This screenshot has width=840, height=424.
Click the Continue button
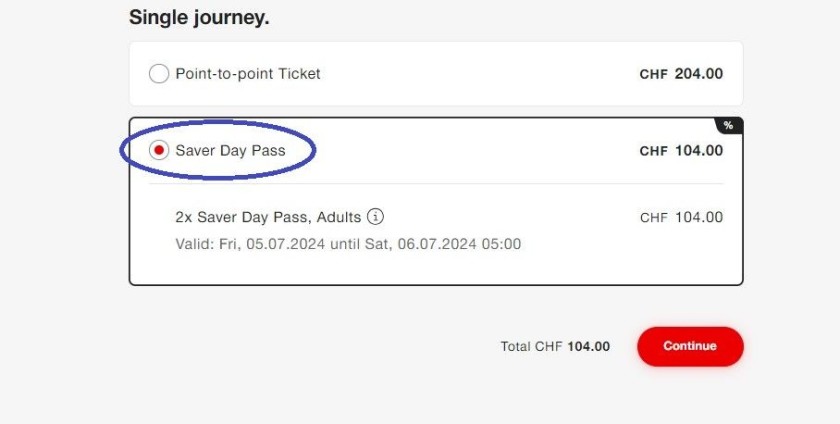point(690,346)
